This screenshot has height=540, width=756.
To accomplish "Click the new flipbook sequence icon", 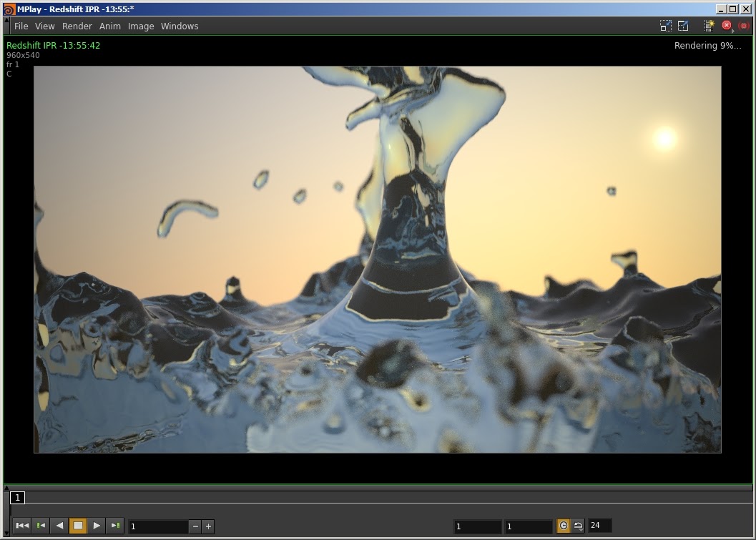I will coord(709,25).
